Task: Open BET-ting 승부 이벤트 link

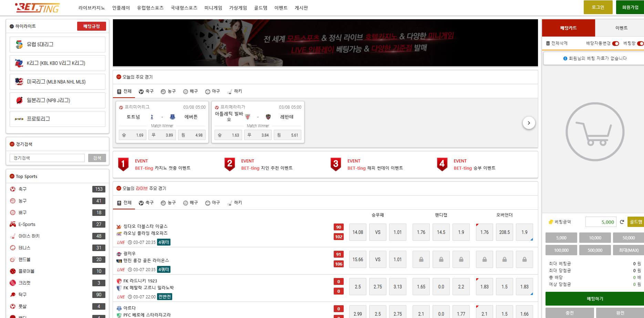Action: [475, 168]
